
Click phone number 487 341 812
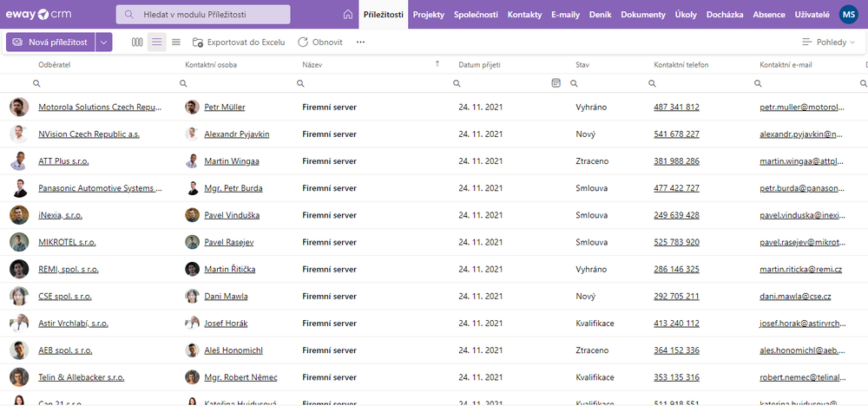click(676, 108)
